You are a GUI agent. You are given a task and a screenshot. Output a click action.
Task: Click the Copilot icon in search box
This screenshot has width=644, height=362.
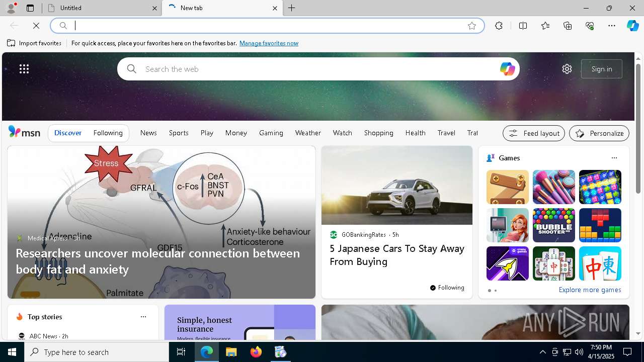click(x=507, y=69)
